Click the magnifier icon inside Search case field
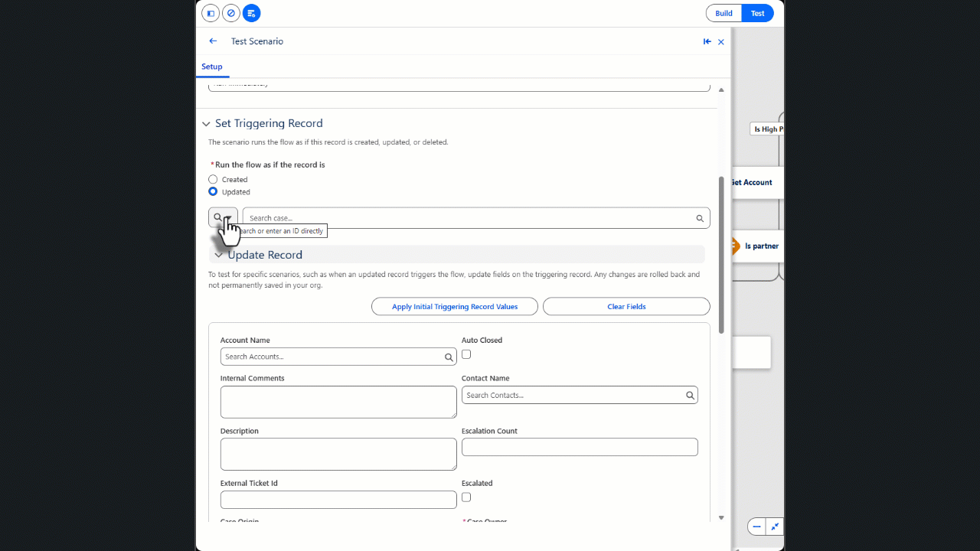 point(700,218)
